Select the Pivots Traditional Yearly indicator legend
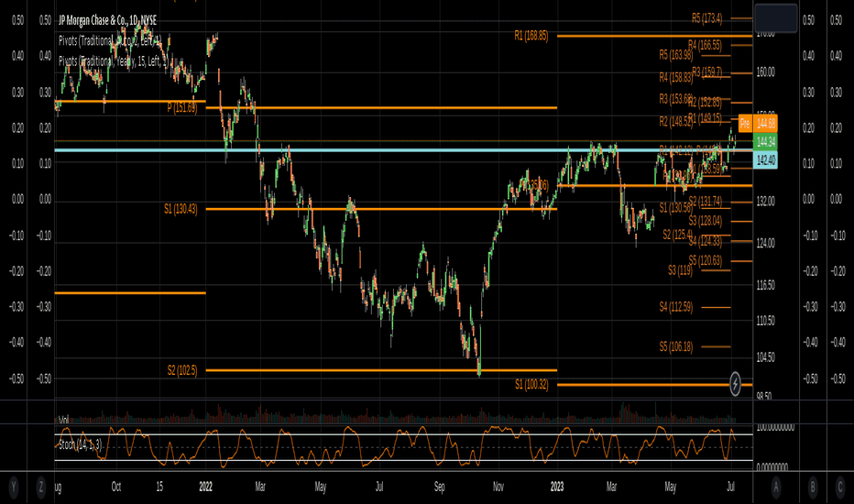The width and height of the screenshot is (854, 504). (x=114, y=61)
